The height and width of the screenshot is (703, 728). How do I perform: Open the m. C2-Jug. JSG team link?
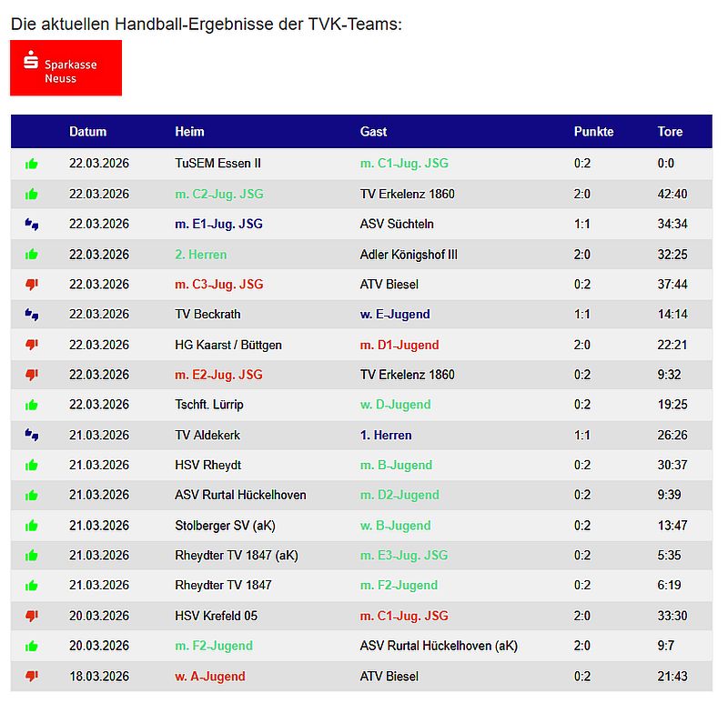click(x=218, y=194)
